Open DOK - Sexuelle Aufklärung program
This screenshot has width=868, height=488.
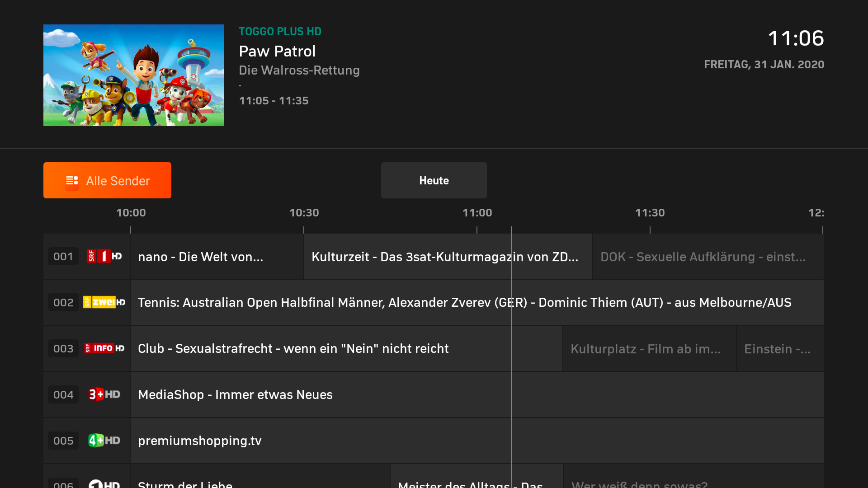pos(708,257)
